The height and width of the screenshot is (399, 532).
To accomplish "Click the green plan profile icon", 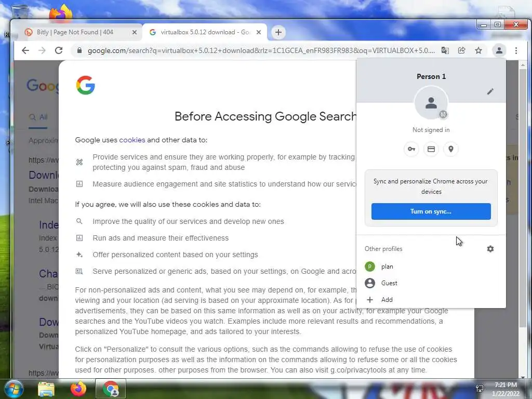I will [x=370, y=267].
